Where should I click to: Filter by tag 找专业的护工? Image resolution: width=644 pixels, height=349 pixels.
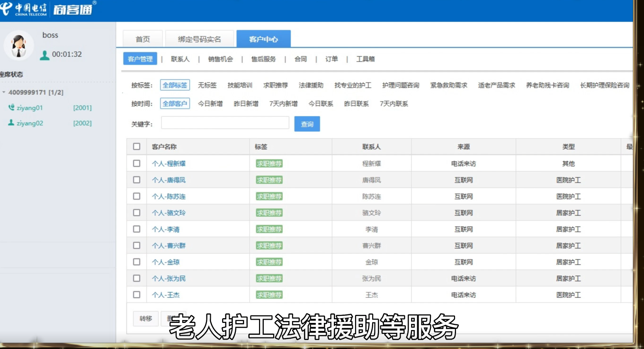(x=353, y=85)
